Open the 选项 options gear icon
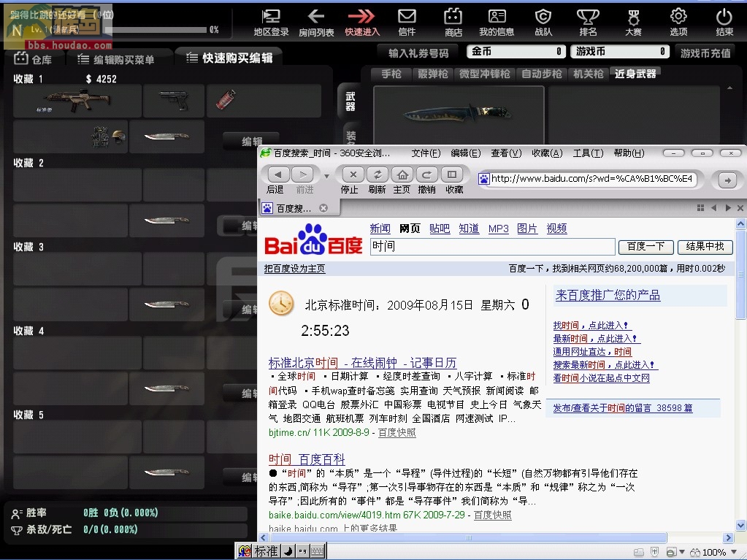Image resolution: width=747 pixels, height=560 pixels. (x=678, y=23)
